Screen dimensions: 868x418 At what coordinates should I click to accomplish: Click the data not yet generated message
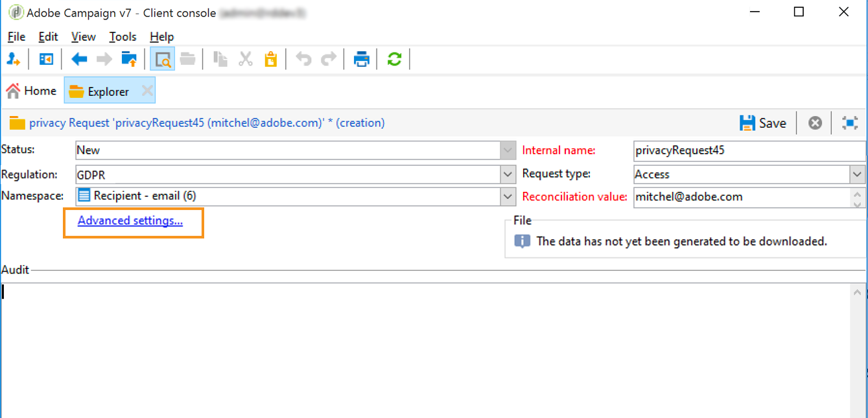click(682, 242)
